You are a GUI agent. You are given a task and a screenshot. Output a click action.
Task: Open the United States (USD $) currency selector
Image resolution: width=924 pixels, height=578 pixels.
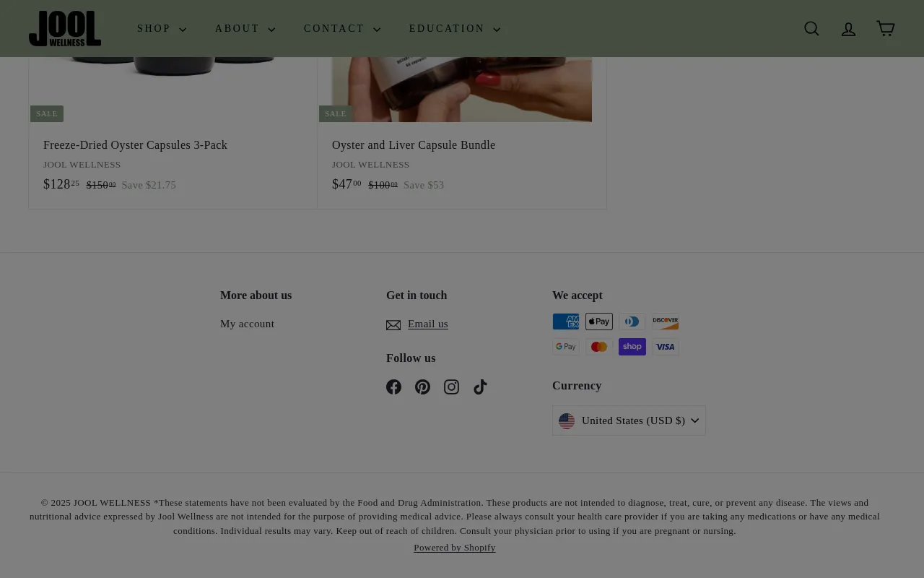pos(629,420)
